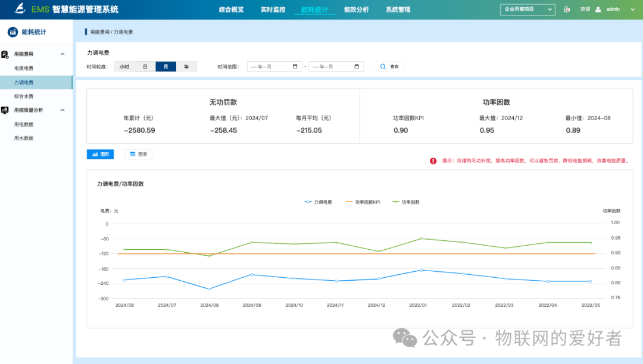
Task: Open the admin user avatar icon
Action: coord(598,9)
